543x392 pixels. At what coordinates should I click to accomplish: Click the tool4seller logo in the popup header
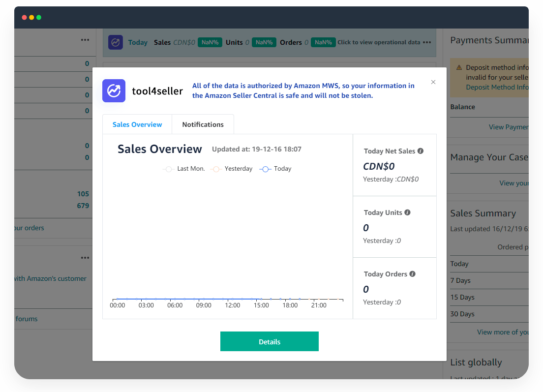[114, 90]
